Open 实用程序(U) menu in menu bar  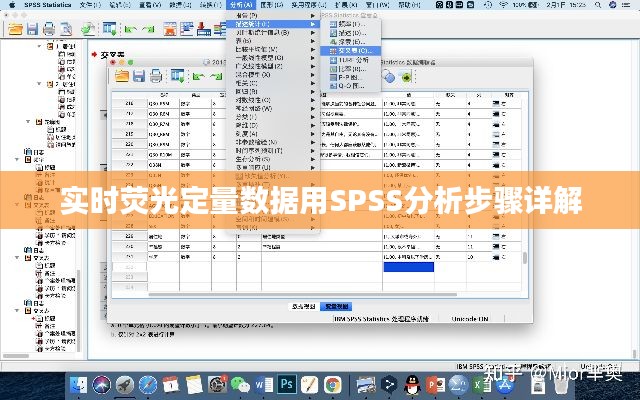pos(309,5)
